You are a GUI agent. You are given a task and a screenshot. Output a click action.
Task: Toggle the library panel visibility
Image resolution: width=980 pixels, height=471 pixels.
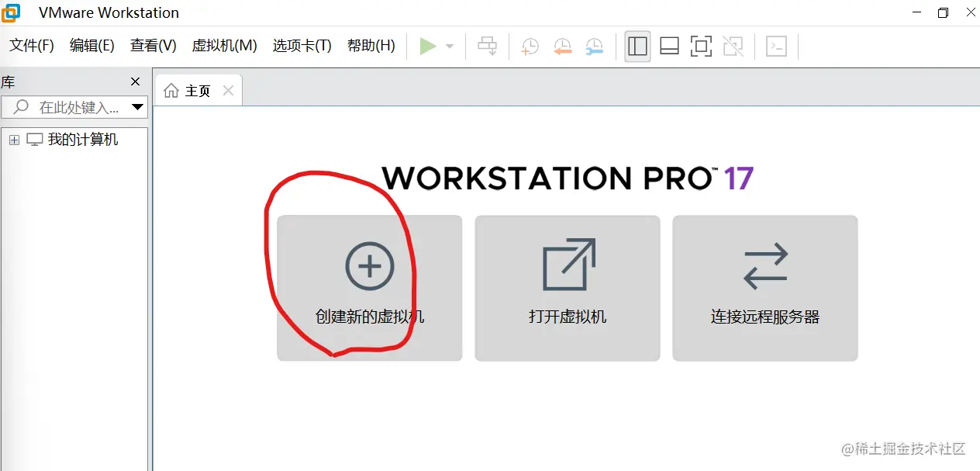637,47
